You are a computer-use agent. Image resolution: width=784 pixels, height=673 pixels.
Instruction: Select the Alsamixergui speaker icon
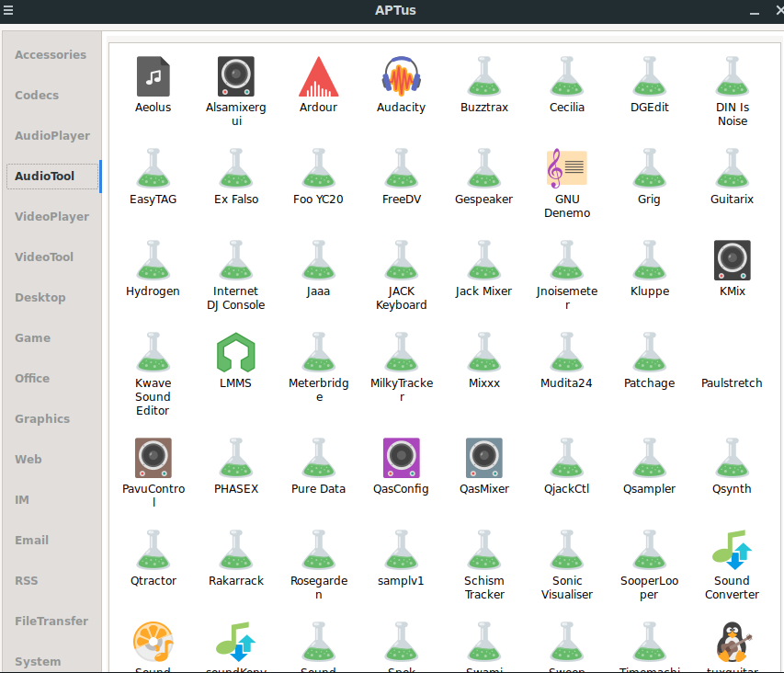point(236,76)
